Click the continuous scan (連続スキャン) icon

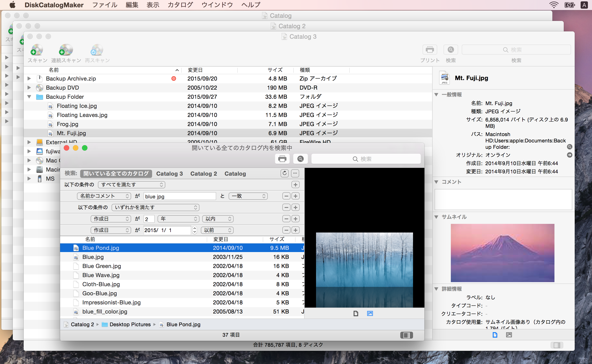pos(66,50)
